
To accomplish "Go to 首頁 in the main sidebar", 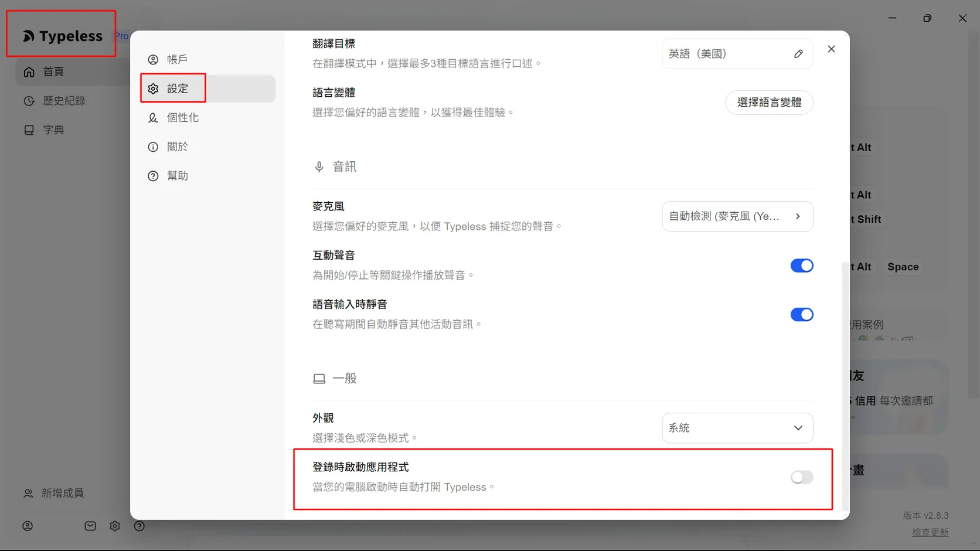I will pos(72,72).
